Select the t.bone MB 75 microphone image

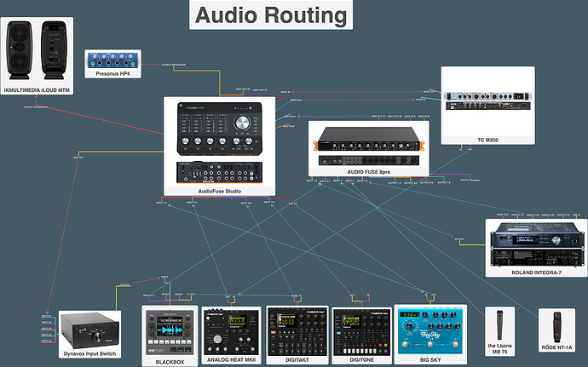coord(499,324)
